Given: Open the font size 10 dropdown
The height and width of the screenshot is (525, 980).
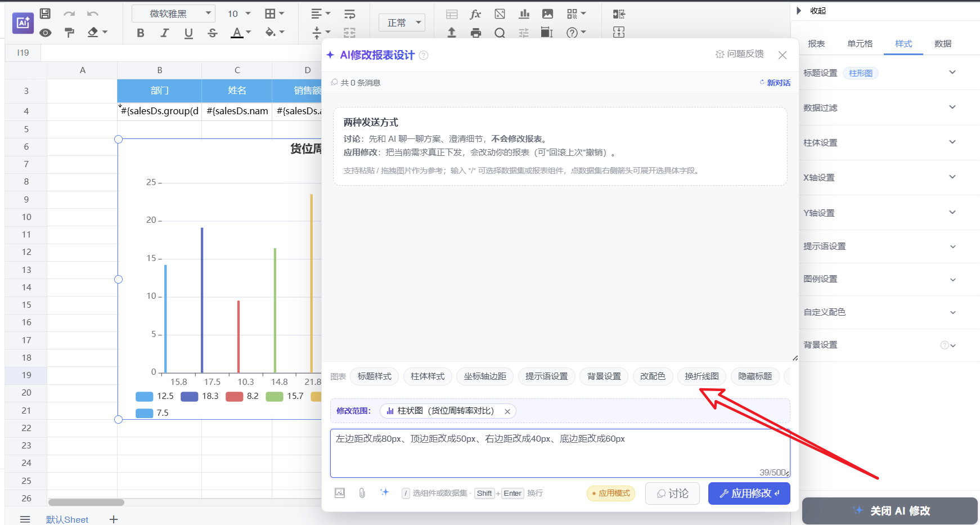Looking at the screenshot, I should (239, 14).
